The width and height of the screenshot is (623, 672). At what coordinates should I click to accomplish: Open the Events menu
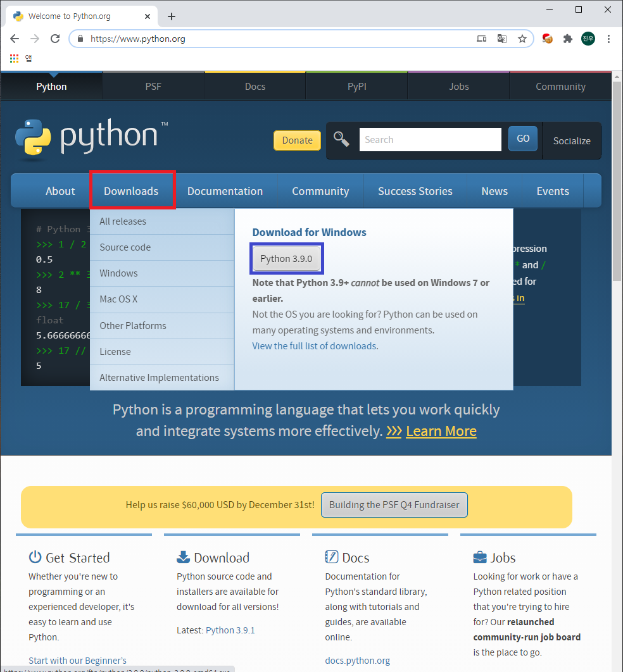pos(553,191)
